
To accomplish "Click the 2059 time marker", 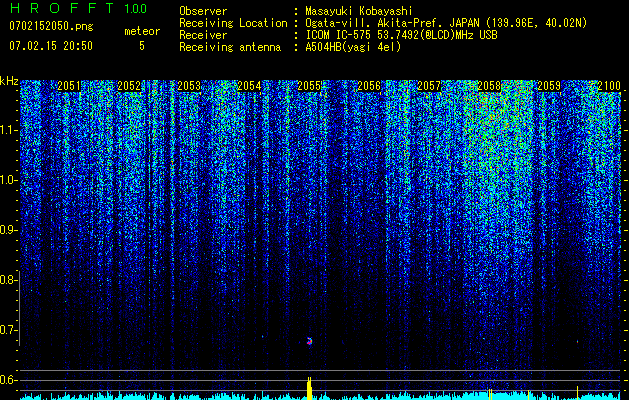I will tap(549, 86).
